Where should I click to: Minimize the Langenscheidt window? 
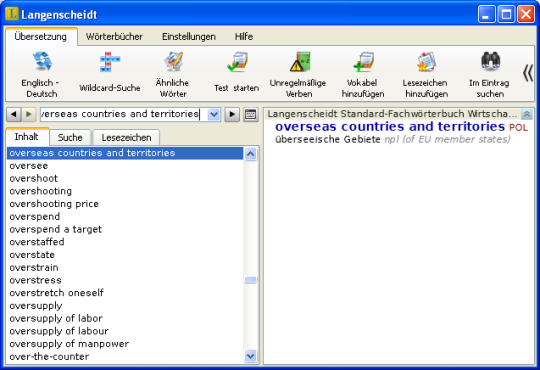click(x=486, y=14)
